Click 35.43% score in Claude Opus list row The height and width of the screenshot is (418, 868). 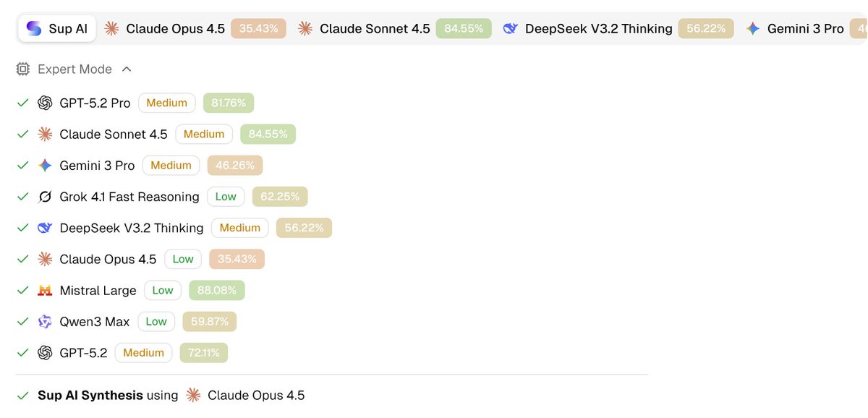tap(237, 259)
